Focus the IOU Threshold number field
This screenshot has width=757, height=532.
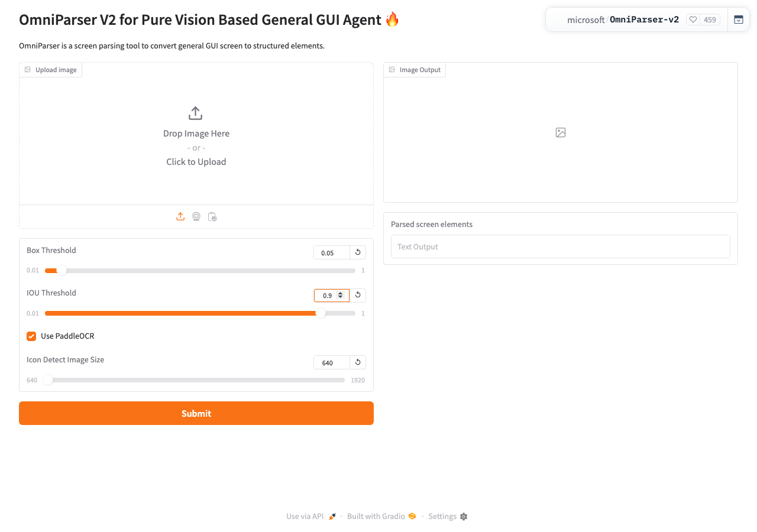tap(332, 295)
